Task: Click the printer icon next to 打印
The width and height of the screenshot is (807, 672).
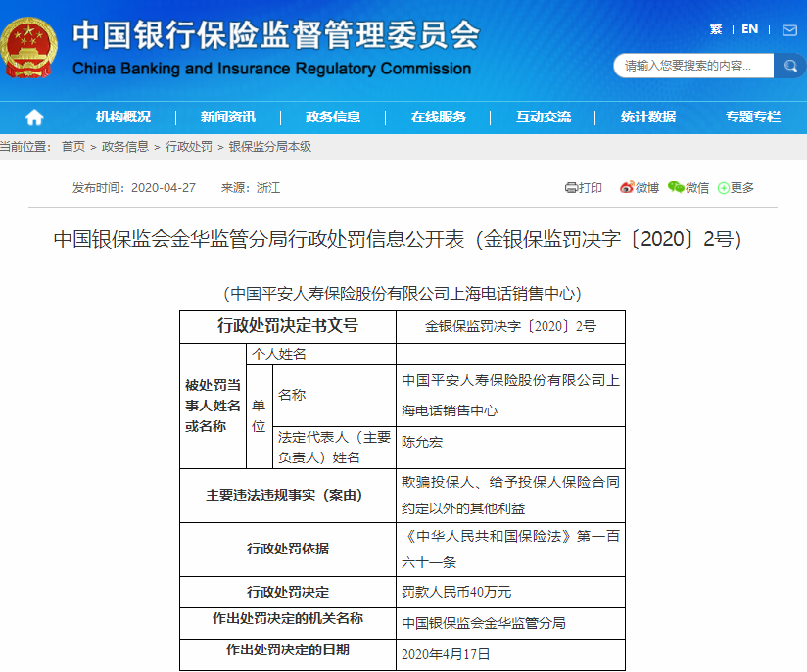Action: click(x=571, y=188)
